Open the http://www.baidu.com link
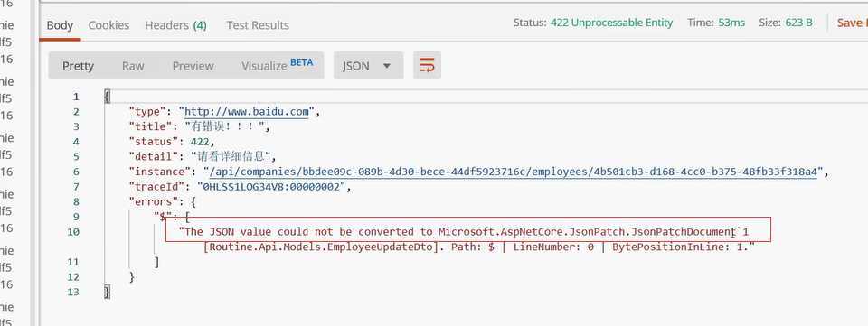Image resolution: width=868 pixels, height=326 pixels. [246, 112]
